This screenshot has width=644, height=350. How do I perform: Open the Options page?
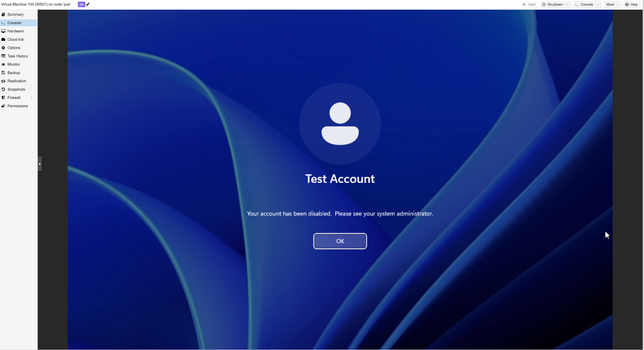(x=19, y=48)
